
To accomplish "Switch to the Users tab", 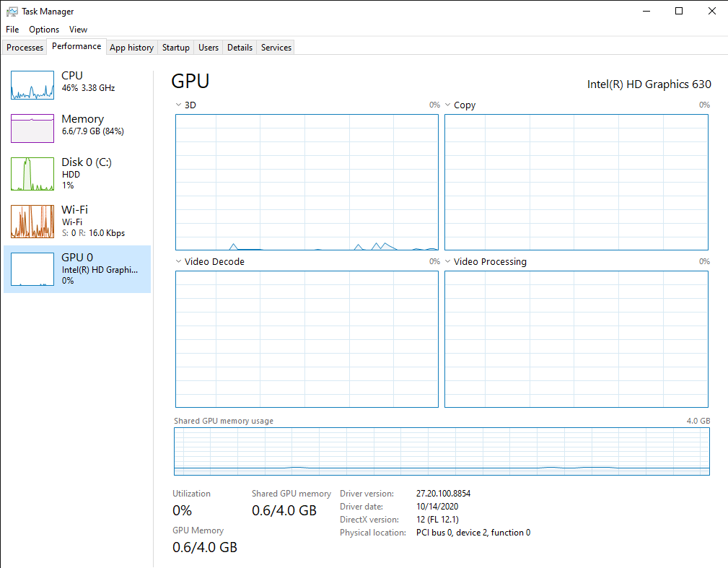I will tap(209, 48).
